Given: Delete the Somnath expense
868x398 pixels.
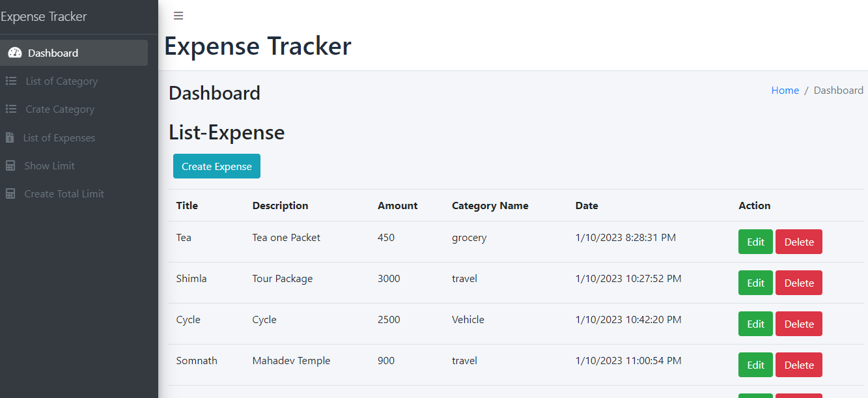Looking at the screenshot, I should click(x=798, y=364).
